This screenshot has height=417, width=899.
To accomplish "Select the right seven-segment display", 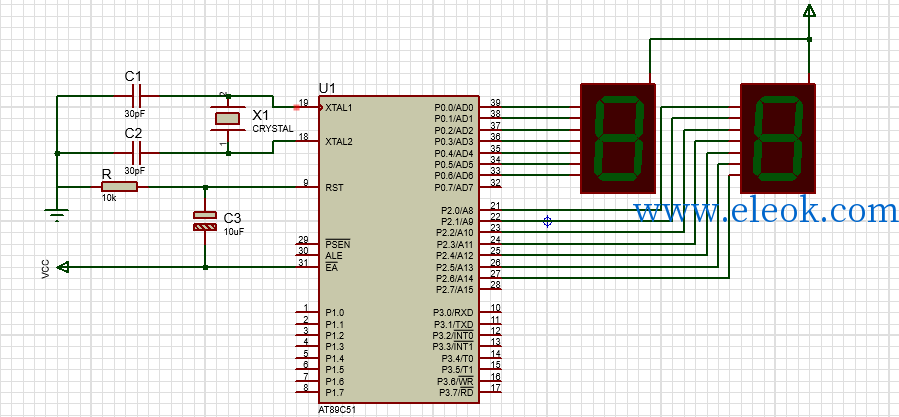I will point(777,138).
